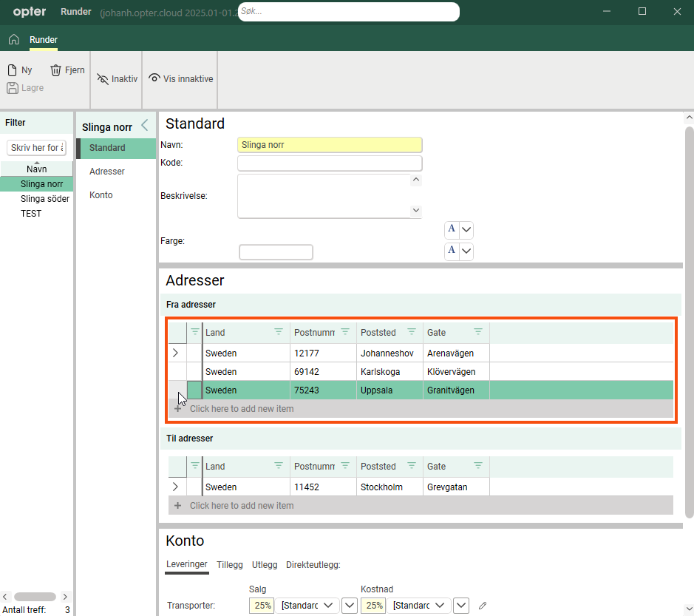This screenshot has height=616, width=694.
Task: Toggle Inaktiv for the selected route
Action: click(118, 78)
